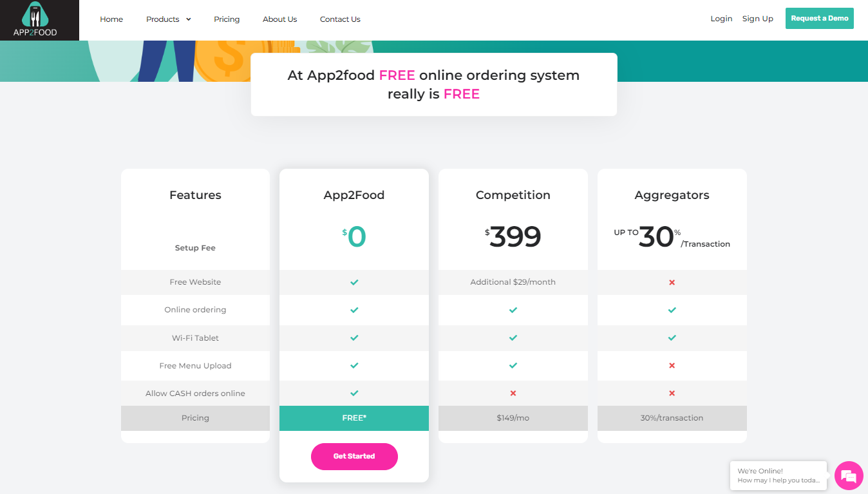
Task: Click Competition checkmark for Online ordering
Action: point(513,310)
